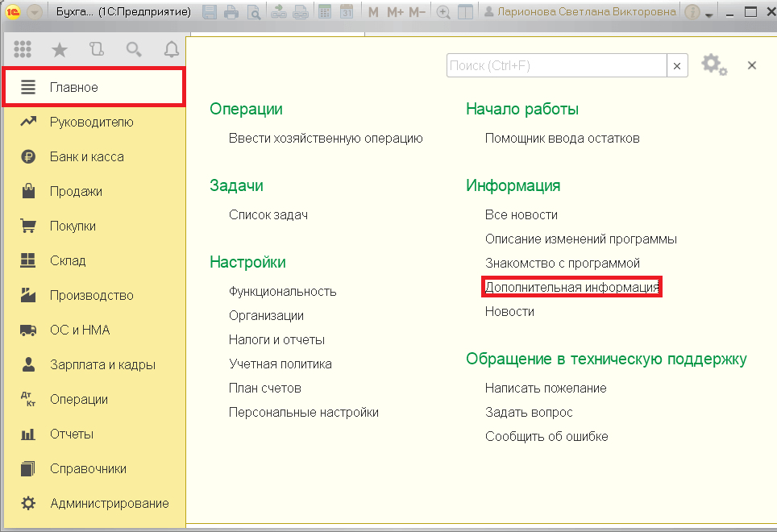Open Знакомство с программой link
The image size is (777, 532).
pos(562,264)
